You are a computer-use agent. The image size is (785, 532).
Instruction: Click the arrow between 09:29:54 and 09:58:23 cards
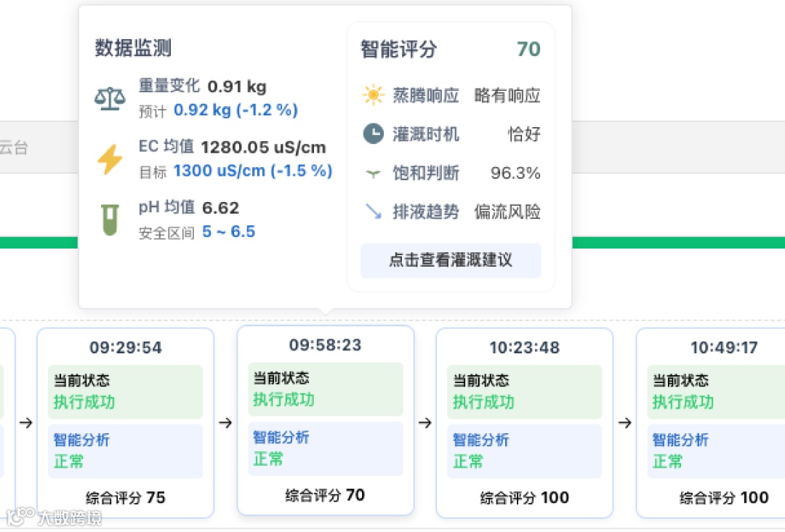tap(225, 423)
